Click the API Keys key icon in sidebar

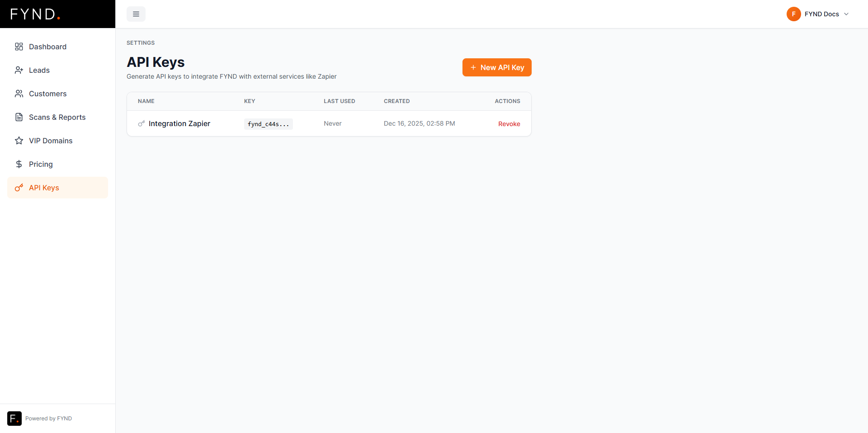pyautogui.click(x=19, y=188)
